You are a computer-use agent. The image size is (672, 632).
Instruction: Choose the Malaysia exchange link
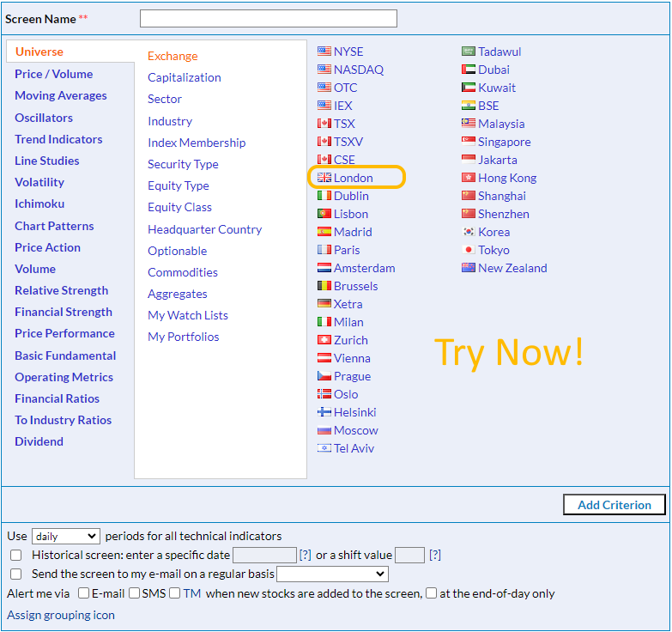501,124
